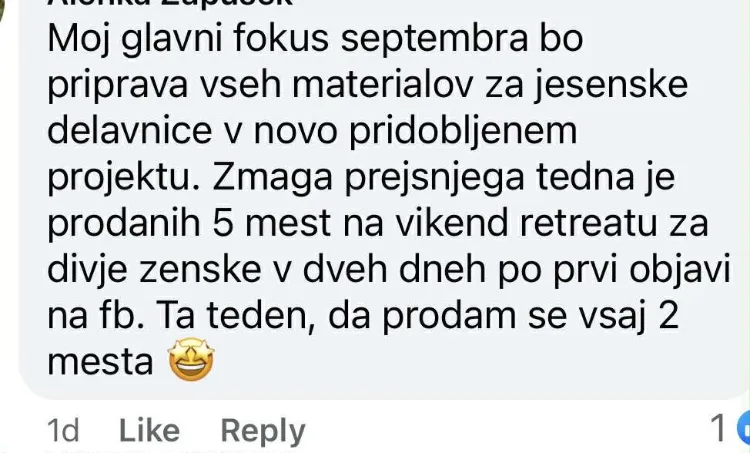Click the word 'delavnice' in the comment
The width and height of the screenshot is (750, 453).
[130, 131]
